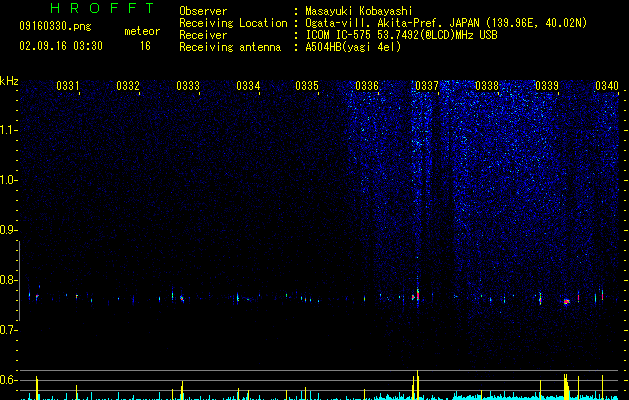629x400 pixels.
Task: Click the 0331 time marker
Action: coord(67,85)
